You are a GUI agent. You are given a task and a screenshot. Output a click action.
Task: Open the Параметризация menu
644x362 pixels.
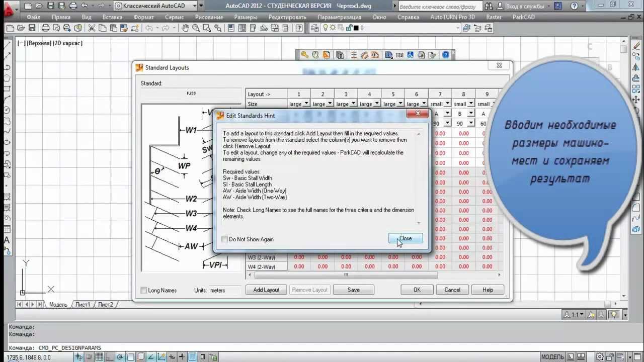point(339,17)
